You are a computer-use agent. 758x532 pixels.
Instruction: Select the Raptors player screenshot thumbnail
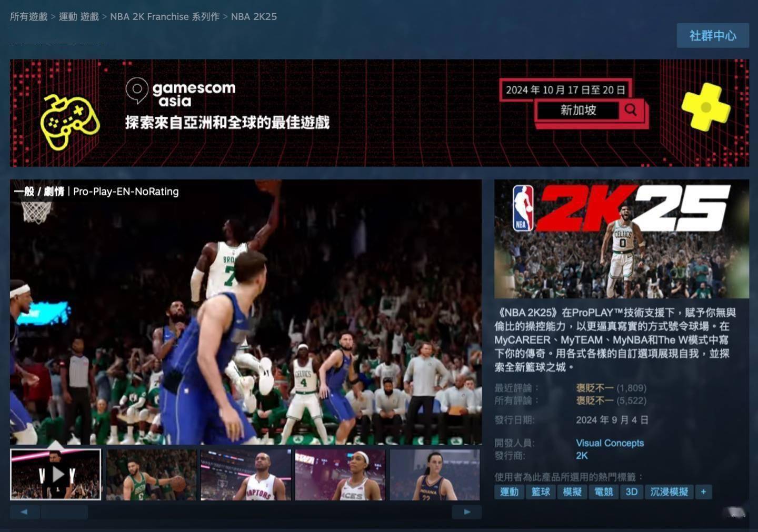tap(246, 474)
